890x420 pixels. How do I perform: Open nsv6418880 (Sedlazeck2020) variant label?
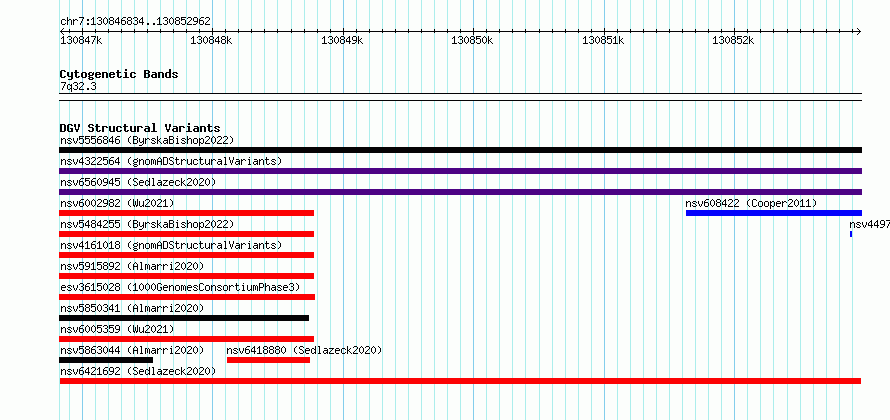point(304,350)
